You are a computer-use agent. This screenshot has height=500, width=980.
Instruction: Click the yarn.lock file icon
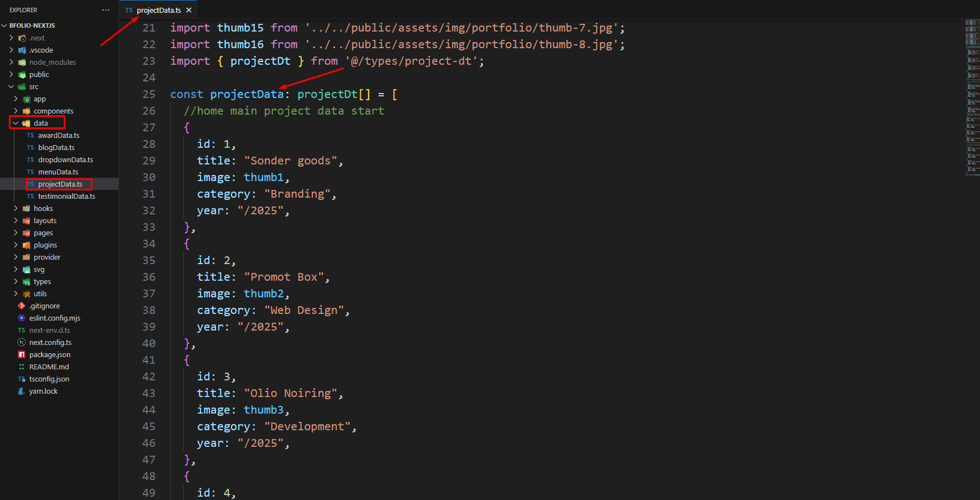(x=22, y=391)
